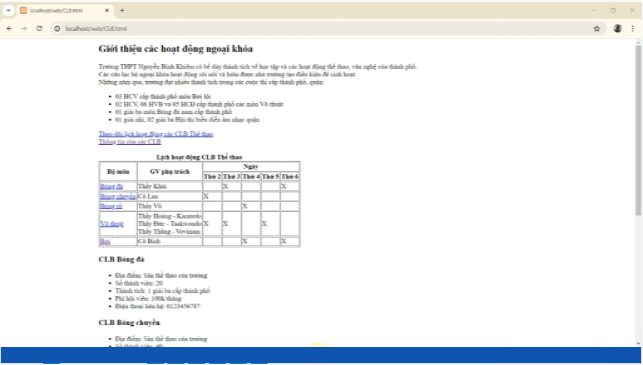Close the CLB.html tab
The image size is (643, 365).
107,11
